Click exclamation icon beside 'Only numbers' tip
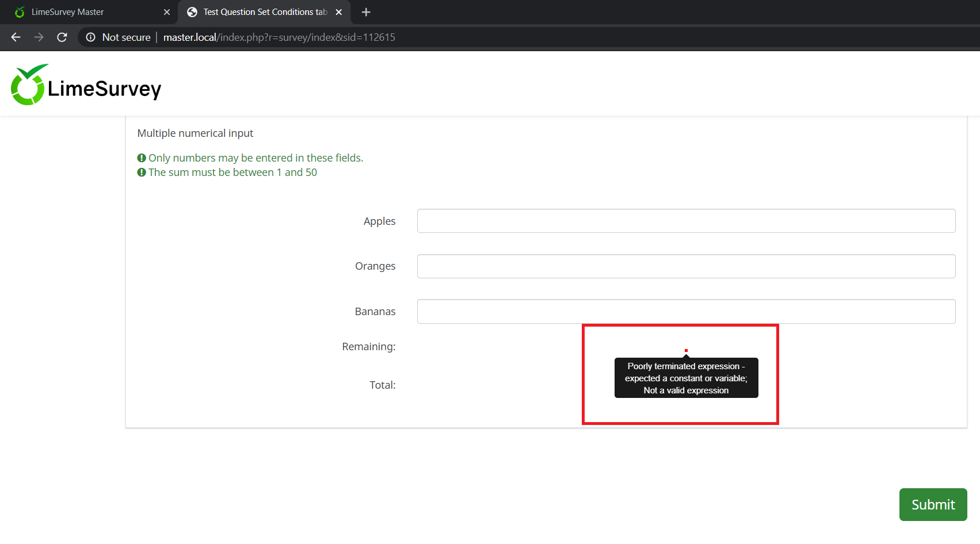Screen dimensions: 980x544 142,158
